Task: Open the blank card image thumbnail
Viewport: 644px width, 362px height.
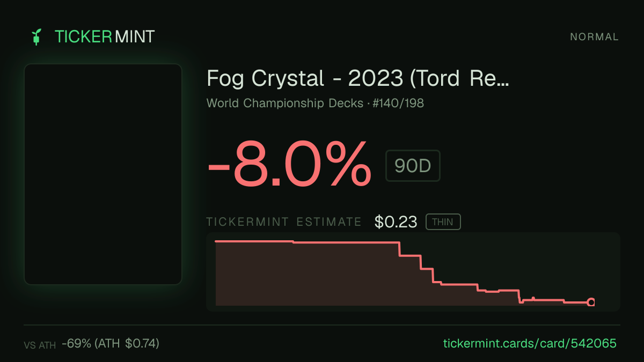Action: coord(103,174)
